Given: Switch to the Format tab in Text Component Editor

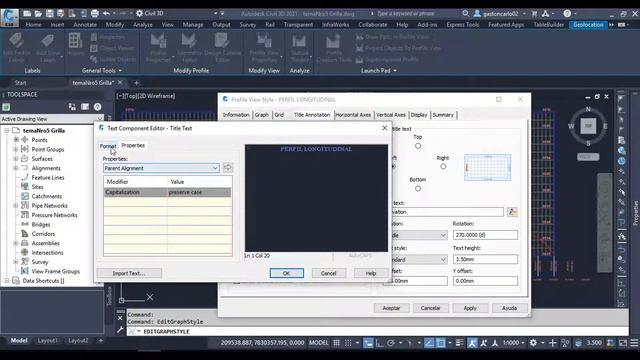Looking at the screenshot, I should click(108, 146).
